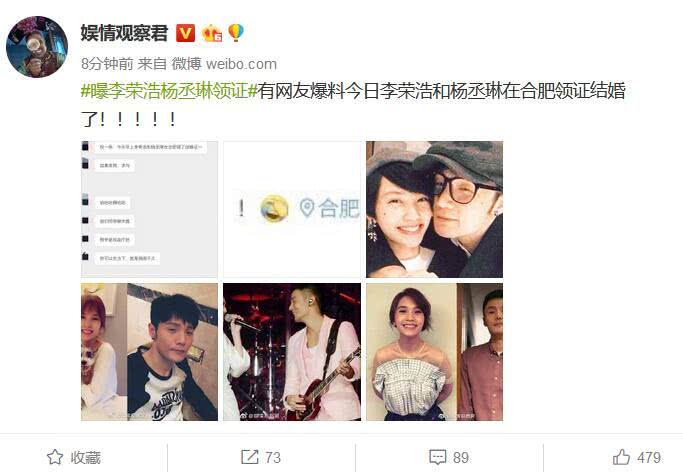The height and width of the screenshot is (475, 683).
Task: Click the 收藏 favorite button
Action: pos(74,457)
